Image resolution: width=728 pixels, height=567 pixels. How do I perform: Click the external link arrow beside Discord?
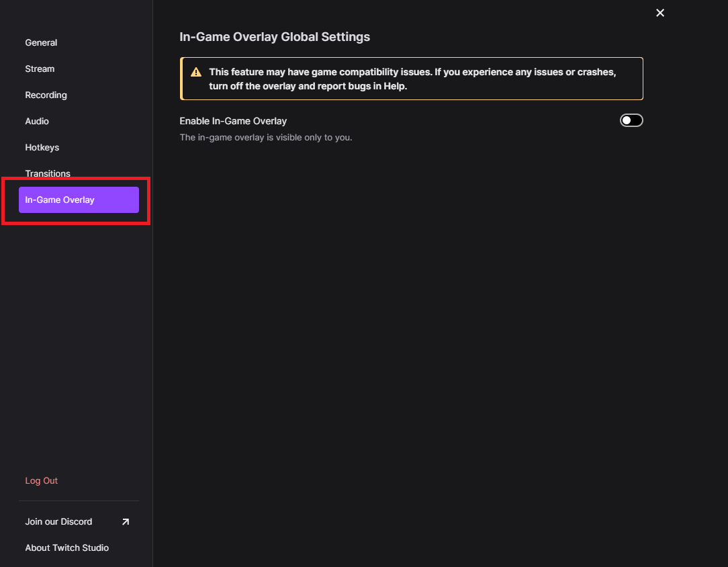pos(126,522)
